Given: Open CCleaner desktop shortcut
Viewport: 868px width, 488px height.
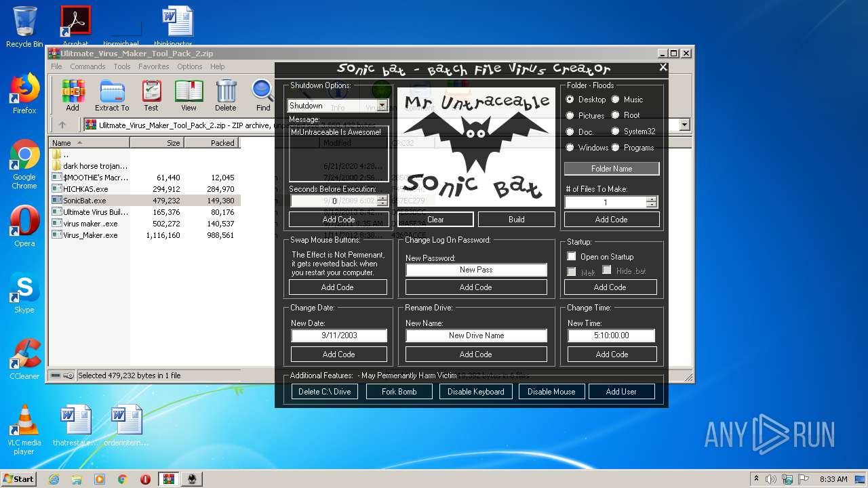Looking at the screenshot, I should coord(24,359).
